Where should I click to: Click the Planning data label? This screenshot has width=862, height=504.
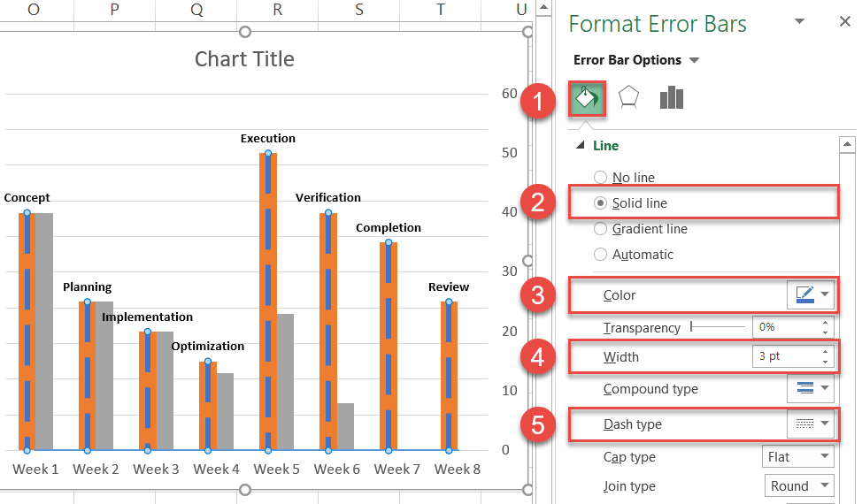[87, 287]
